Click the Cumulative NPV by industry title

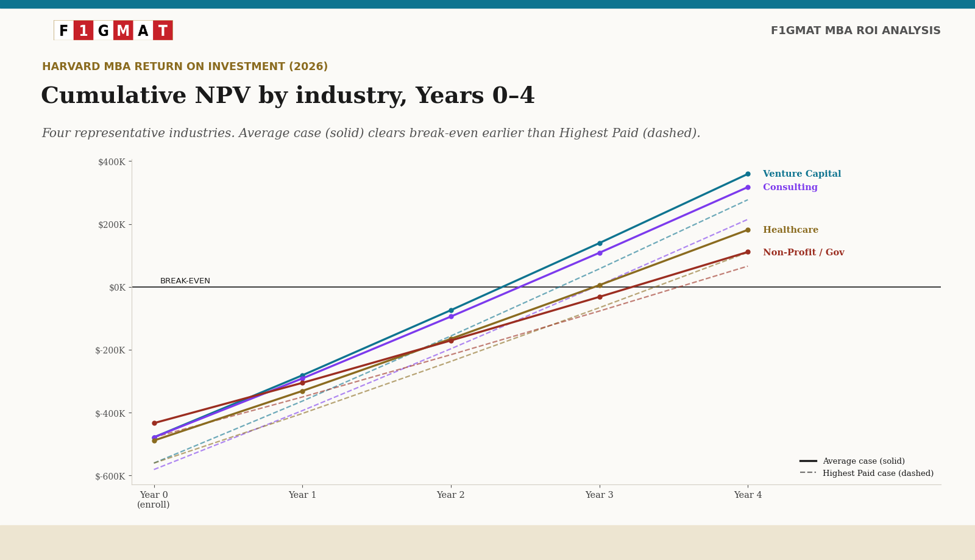[x=288, y=96]
